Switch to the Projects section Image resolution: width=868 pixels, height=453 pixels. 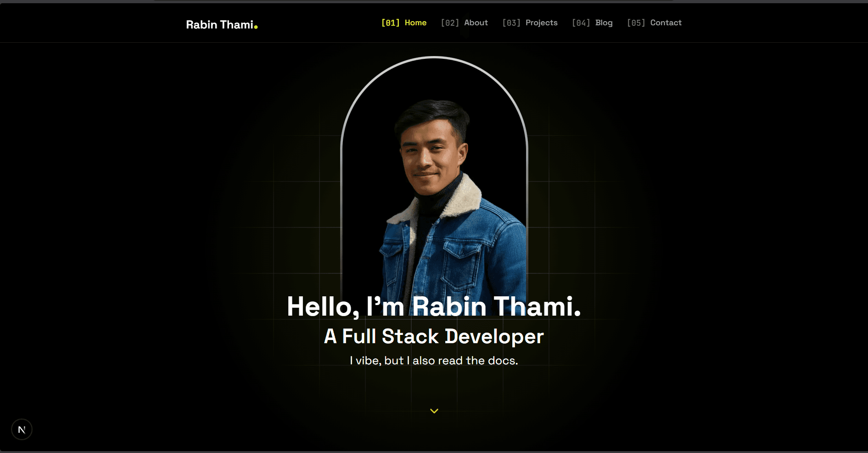point(541,22)
